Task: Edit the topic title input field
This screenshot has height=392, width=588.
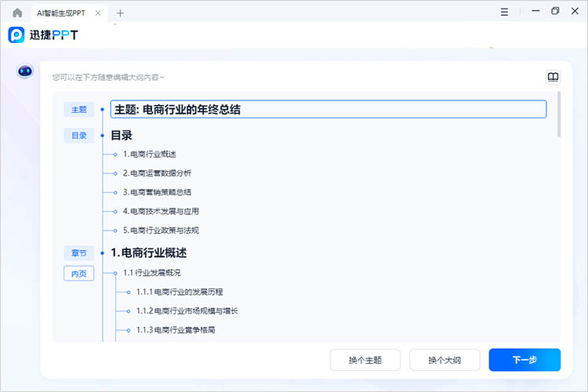Action: (x=328, y=110)
